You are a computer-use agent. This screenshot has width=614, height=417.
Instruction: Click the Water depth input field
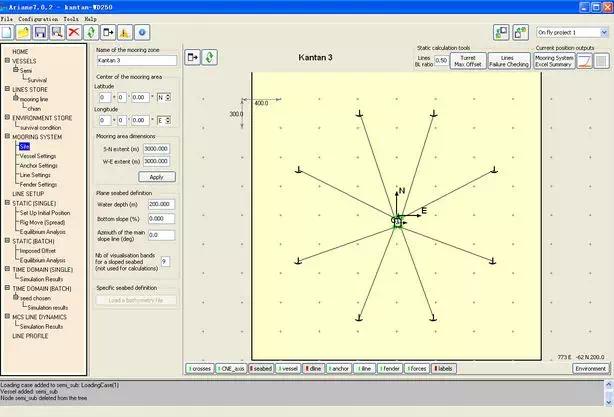pos(157,204)
